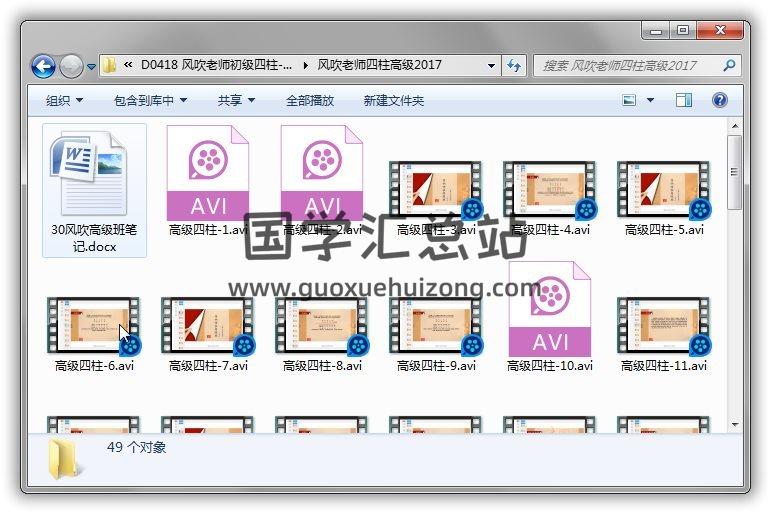The image size is (771, 514).
Task: Maximize the Explorer window
Action: 682,31
